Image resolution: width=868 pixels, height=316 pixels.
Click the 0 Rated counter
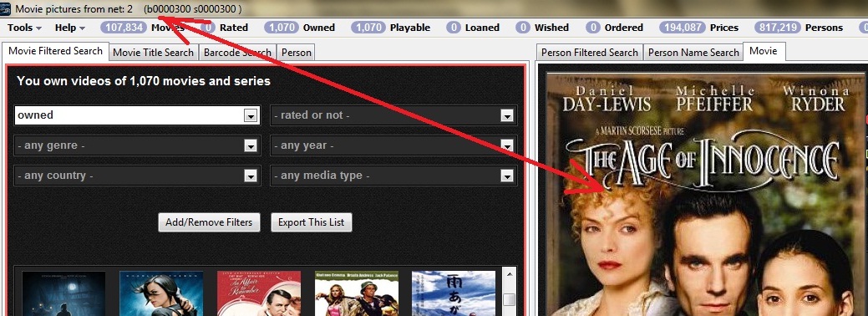coord(224,28)
